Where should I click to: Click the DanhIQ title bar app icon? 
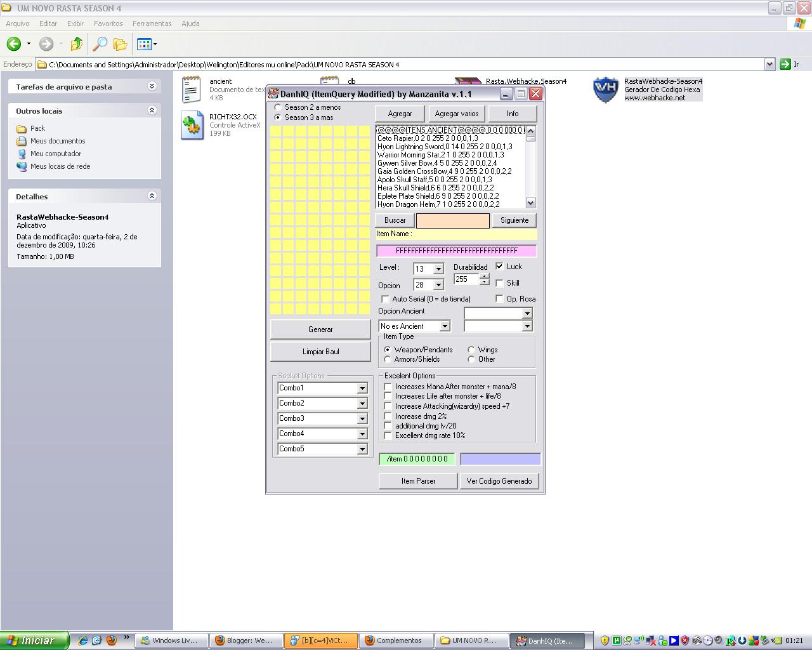[x=273, y=94]
